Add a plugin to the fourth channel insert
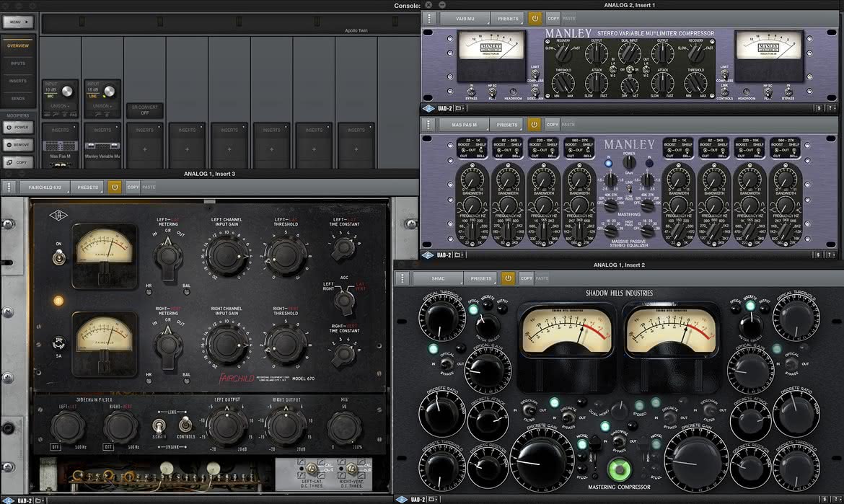Screen dimensions: 844x504 click(x=187, y=149)
